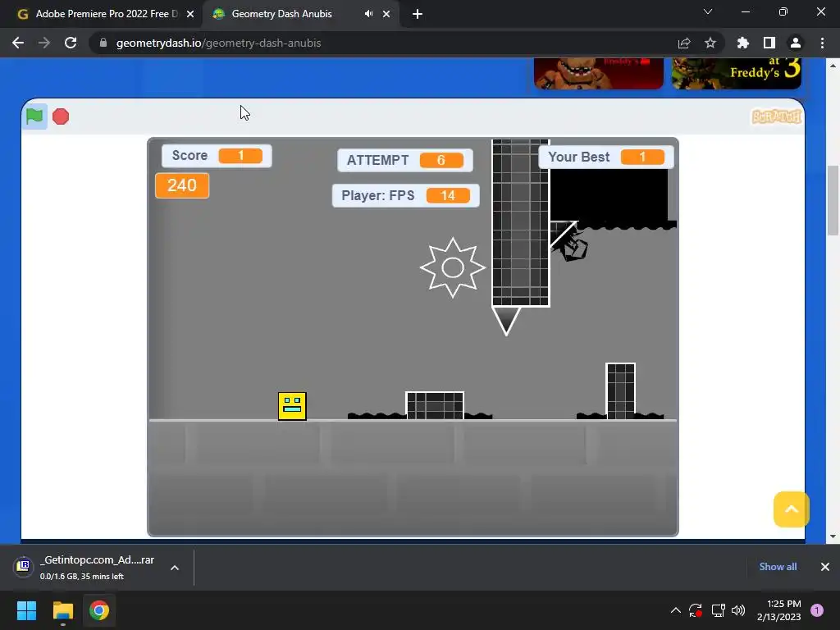This screenshot has height=630, width=840.
Task: Click the spiked sun sawblade obstacle
Action: 453,267
